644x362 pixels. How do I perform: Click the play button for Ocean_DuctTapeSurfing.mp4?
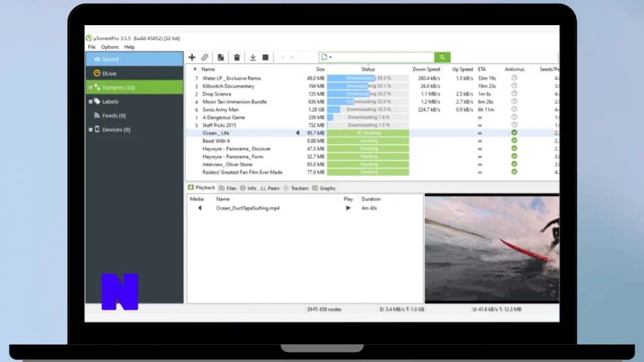pyautogui.click(x=348, y=208)
